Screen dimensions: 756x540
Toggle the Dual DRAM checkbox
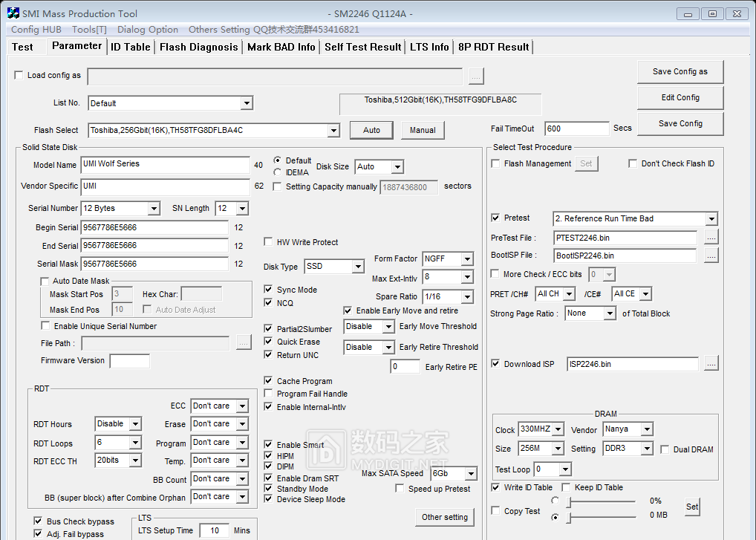tap(665, 449)
